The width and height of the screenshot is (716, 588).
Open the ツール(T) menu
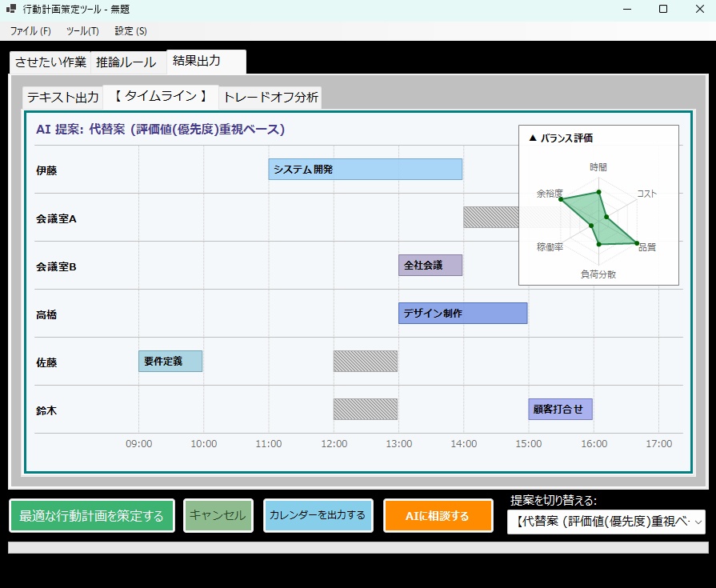point(82,31)
